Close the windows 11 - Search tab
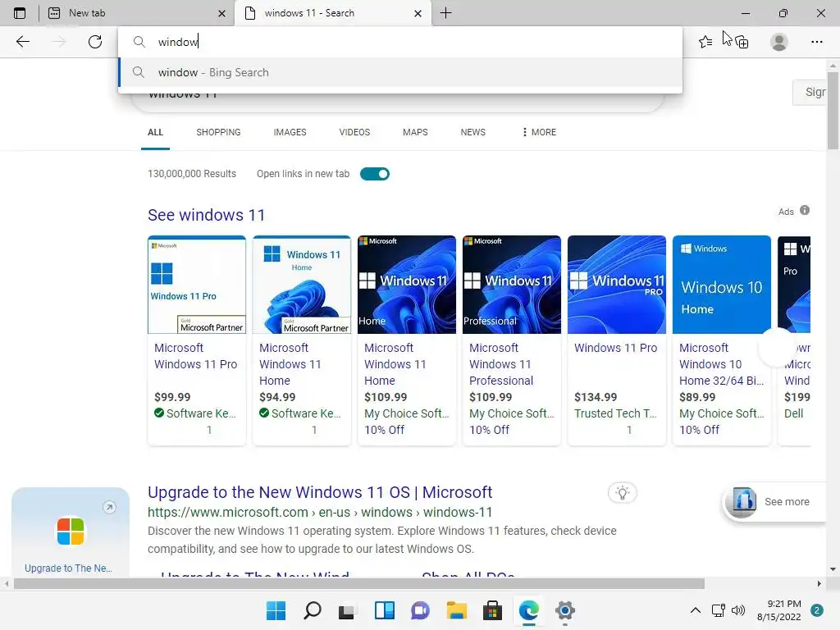This screenshot has width=840, height=630. (418, 13)
